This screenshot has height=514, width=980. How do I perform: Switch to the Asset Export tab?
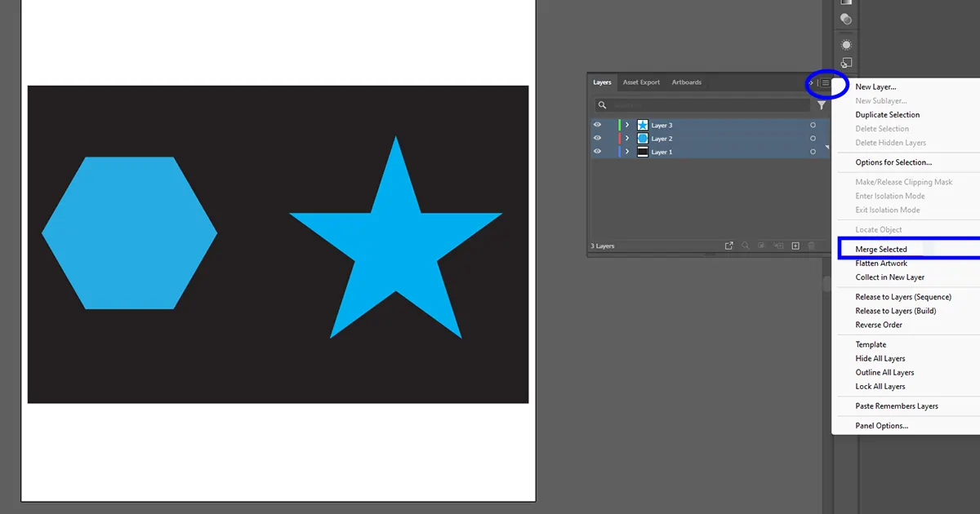642,82
